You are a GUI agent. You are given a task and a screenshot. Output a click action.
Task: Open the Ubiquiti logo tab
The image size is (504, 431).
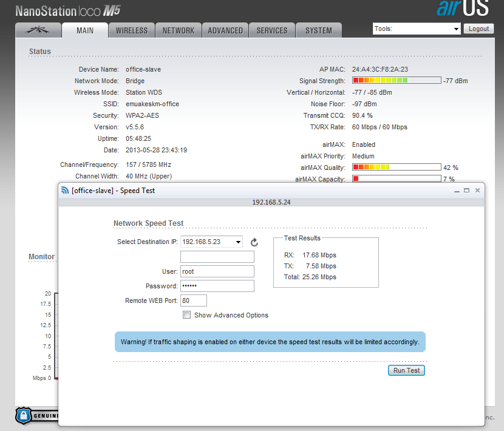point(38,30)
